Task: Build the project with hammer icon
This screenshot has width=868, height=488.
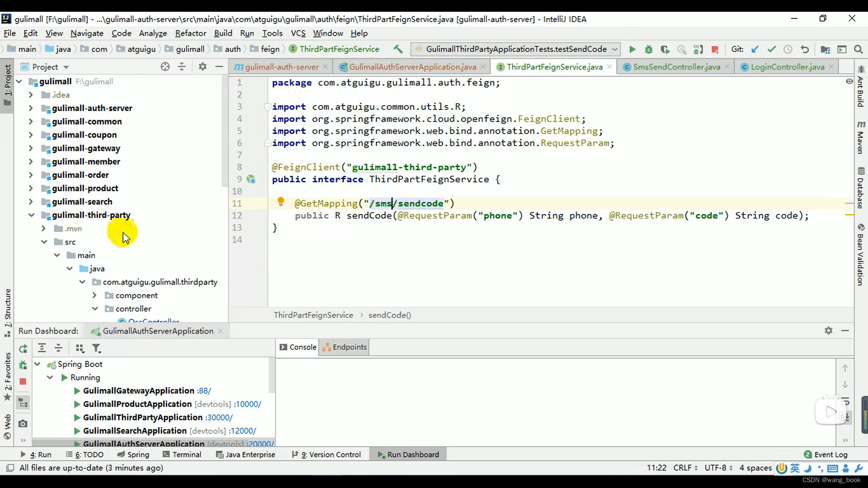Action: (x=398, y=49)
